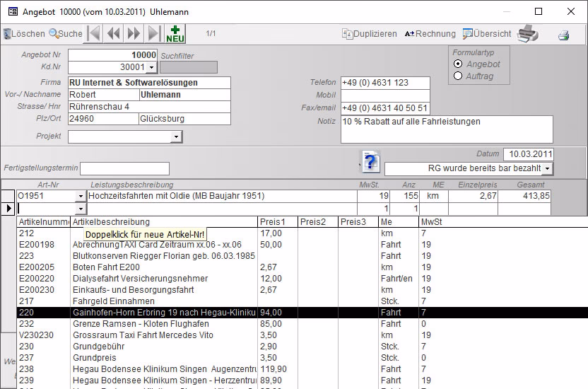Select the Auftrag radio button
588x389 pixels.
pyautogui.click(x=458, y=76)
